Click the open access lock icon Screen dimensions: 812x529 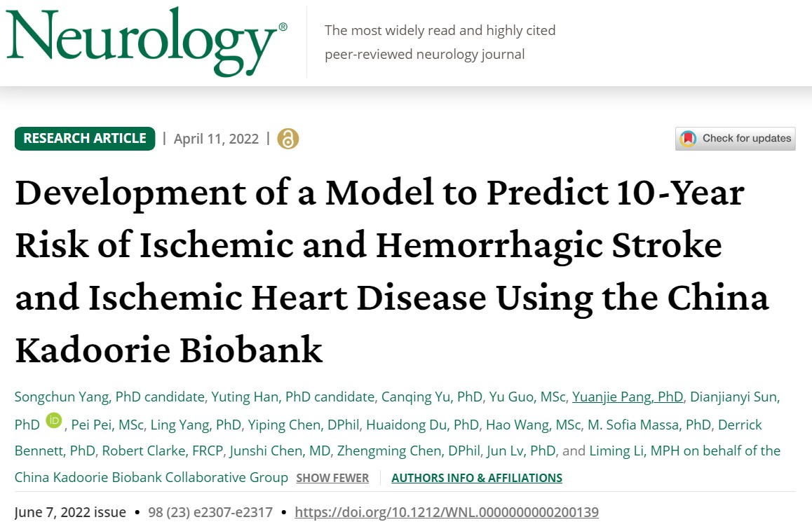point(287,139)
